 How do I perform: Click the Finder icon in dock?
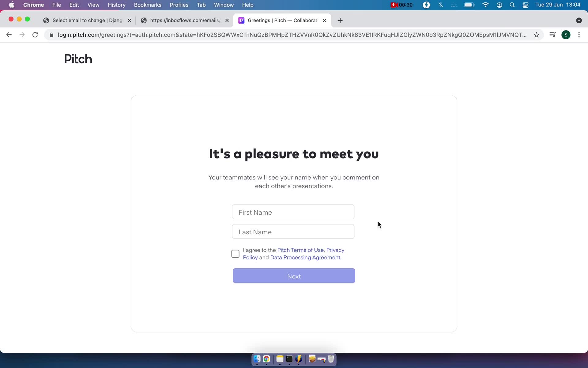pos(257,359)
